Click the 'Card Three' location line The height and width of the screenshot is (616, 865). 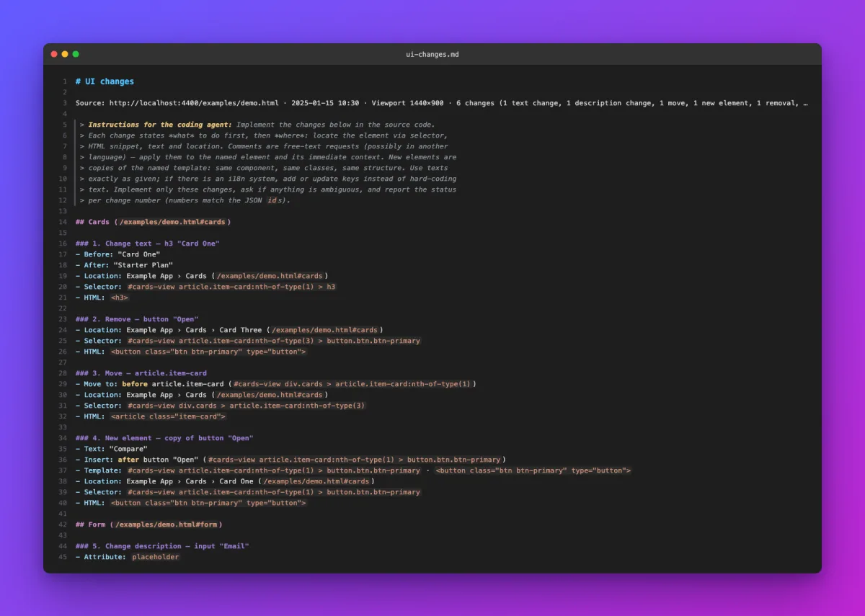(x=229, y=330)
